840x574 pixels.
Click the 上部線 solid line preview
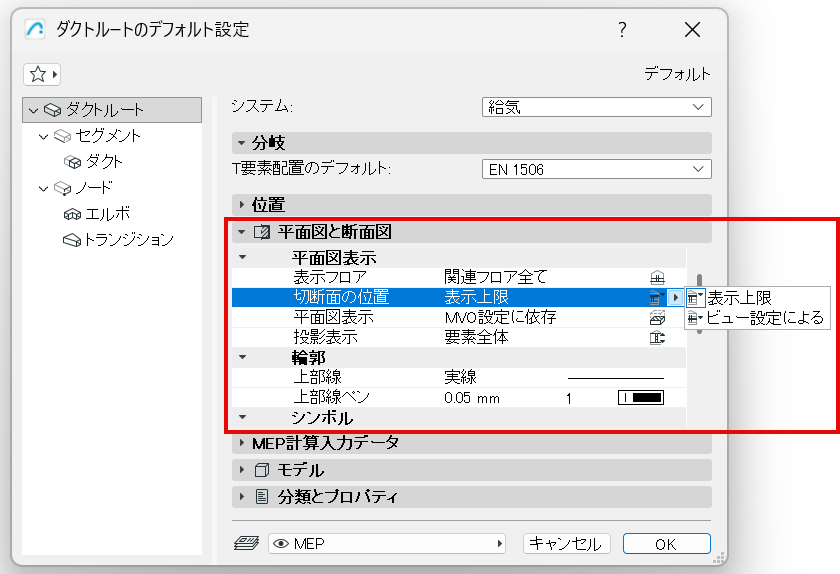tap(616, 378)
